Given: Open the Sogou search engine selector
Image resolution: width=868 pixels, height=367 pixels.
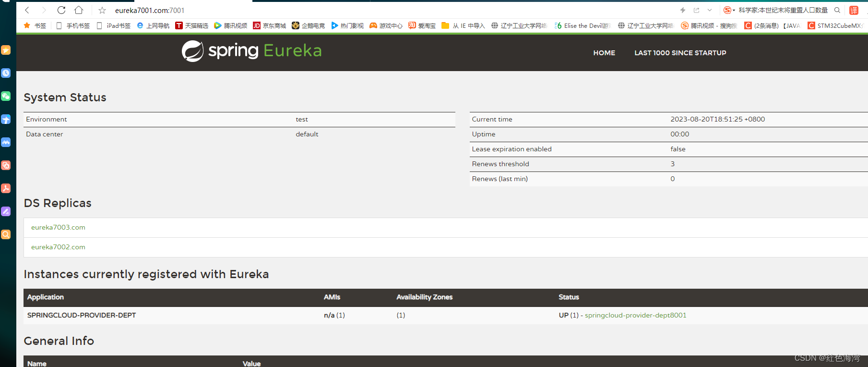Looking at the screenshot, I should point(729,10).
